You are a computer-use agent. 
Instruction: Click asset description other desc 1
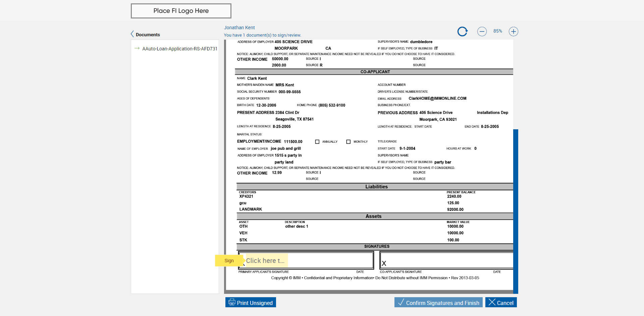(297, 226)
